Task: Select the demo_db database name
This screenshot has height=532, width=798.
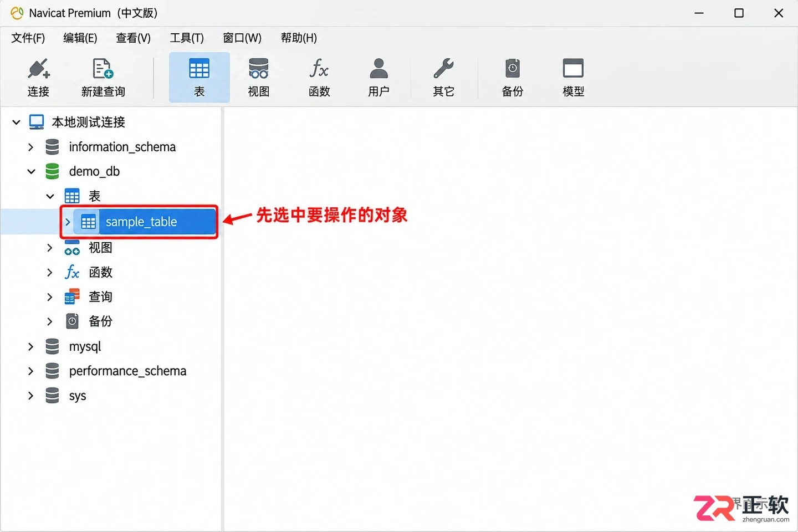Action: coord(94,171)
